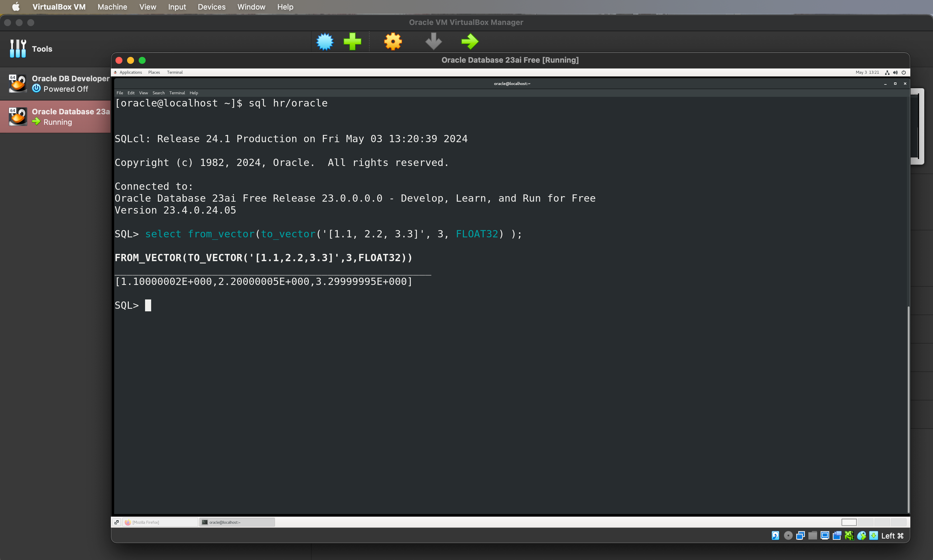The width and height of the screenshot is (933, 560).
Task: Click the green turtle CPU execution indicator
Action: [x=849, y=535]
